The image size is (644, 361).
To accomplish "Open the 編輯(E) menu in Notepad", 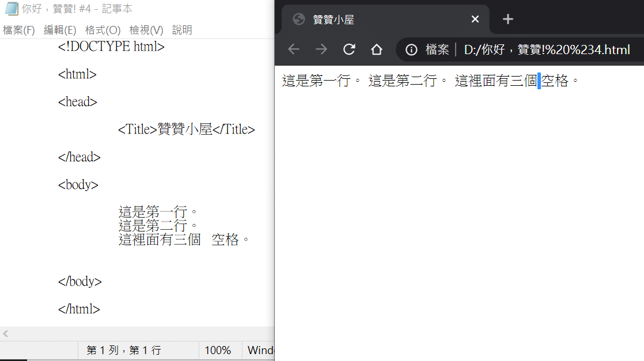I will click(60, 30).
